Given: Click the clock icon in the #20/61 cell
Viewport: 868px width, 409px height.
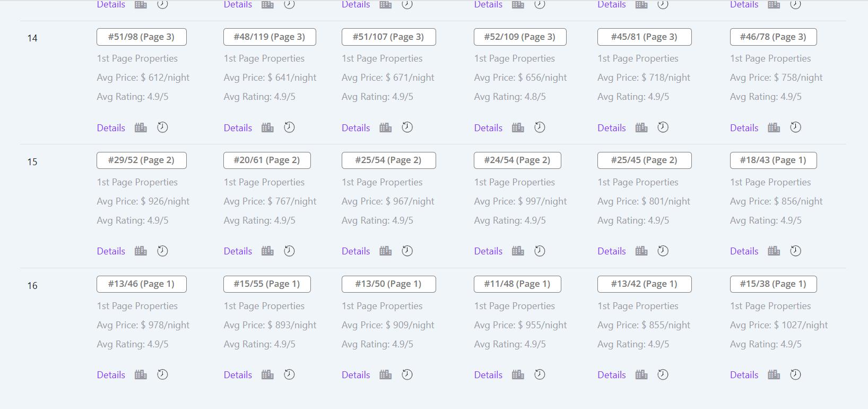Looking at the screenshot, I should [x=289, y=251].
